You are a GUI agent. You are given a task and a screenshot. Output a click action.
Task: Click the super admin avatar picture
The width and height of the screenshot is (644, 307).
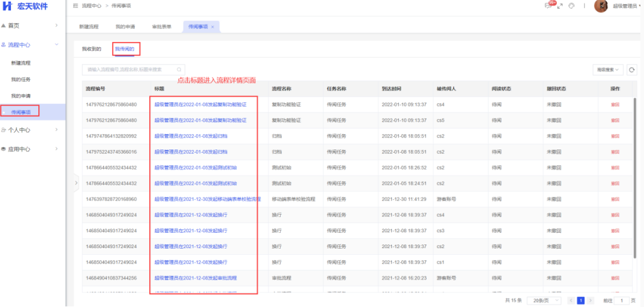point(600,6)
